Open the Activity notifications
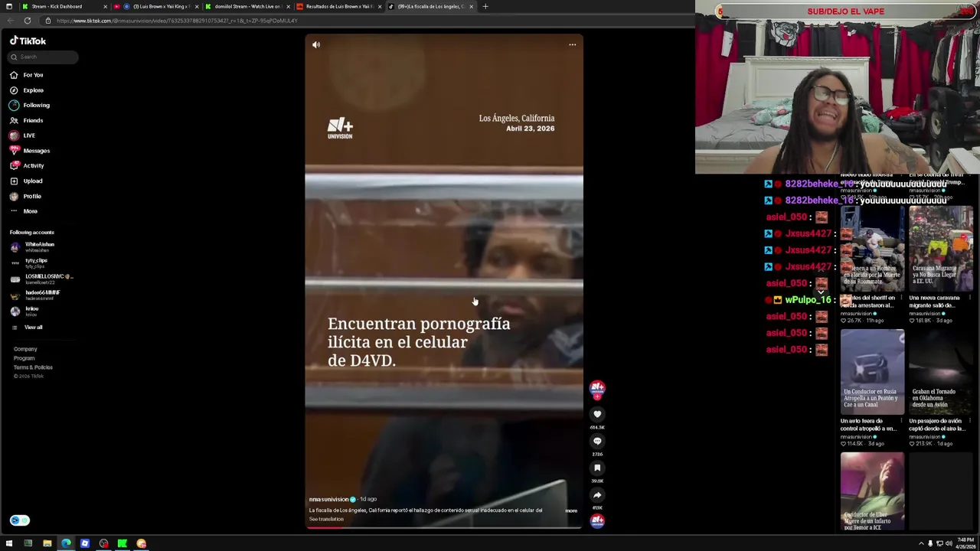The image size is (980, 551). tap(33, 165)
